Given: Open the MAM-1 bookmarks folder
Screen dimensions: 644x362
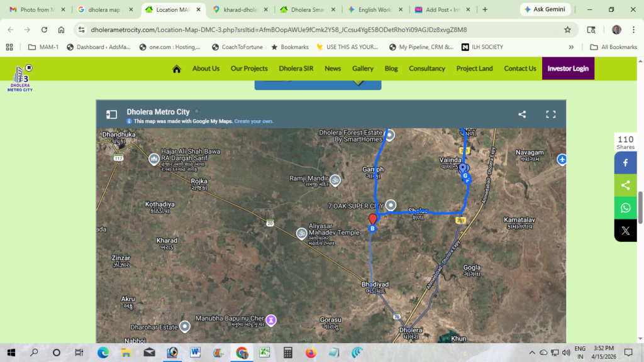Looking at the screenshot, I should (x=43, y=47).
